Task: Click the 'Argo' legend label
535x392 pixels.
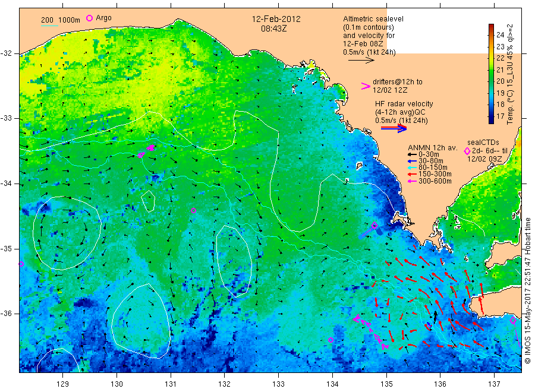Action: click(x=103, y=18)
